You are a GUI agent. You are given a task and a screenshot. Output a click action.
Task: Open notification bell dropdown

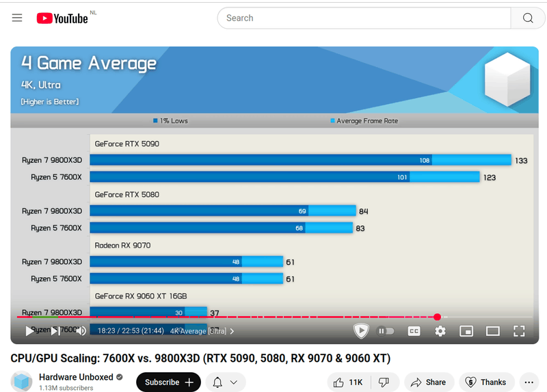pos(226,382)
